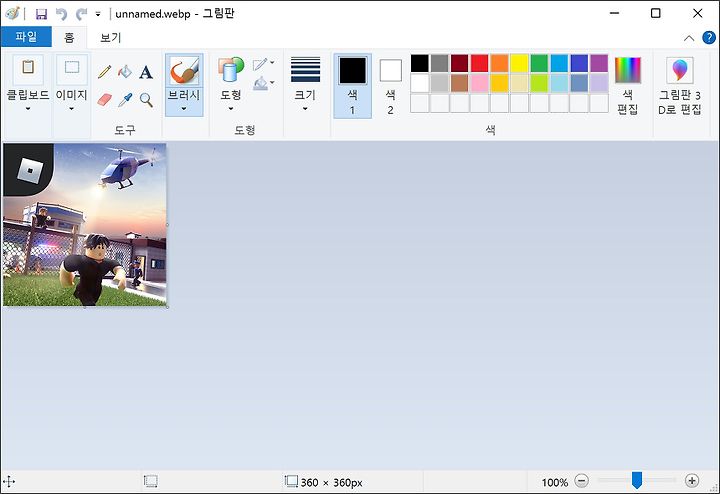The image size is (720, 494).
Task: Expand the Brushes (브러시) dropdown arrow
Action: tap(184, 109)
